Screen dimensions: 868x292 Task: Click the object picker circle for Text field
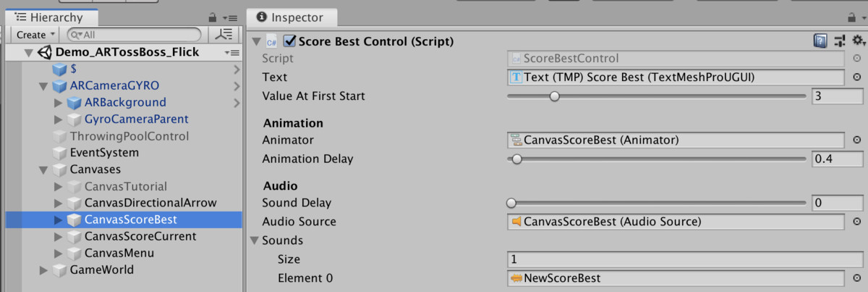click(857, 78)
